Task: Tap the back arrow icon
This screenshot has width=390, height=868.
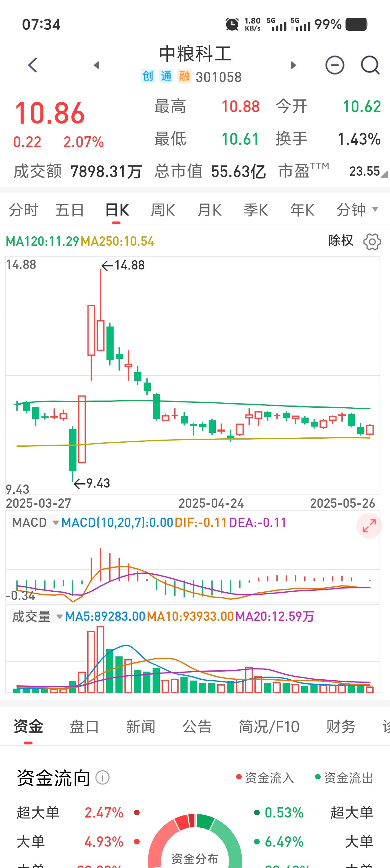Action: point(33,65)
